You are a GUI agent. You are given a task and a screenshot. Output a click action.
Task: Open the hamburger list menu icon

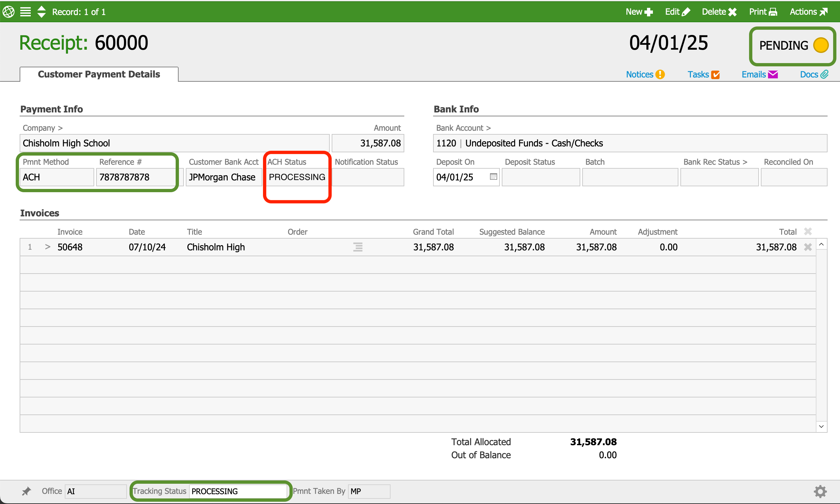coord(26,11)
